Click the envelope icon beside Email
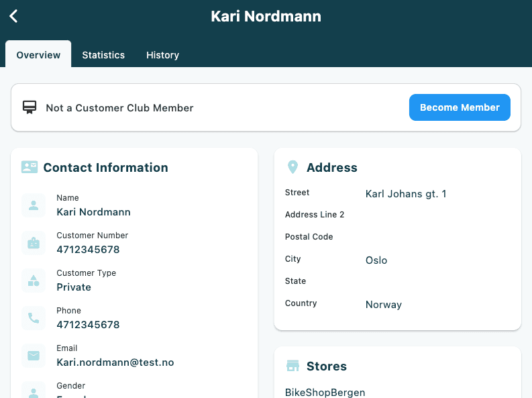This screenshot has height=398, width=532. tap(34, 356)
